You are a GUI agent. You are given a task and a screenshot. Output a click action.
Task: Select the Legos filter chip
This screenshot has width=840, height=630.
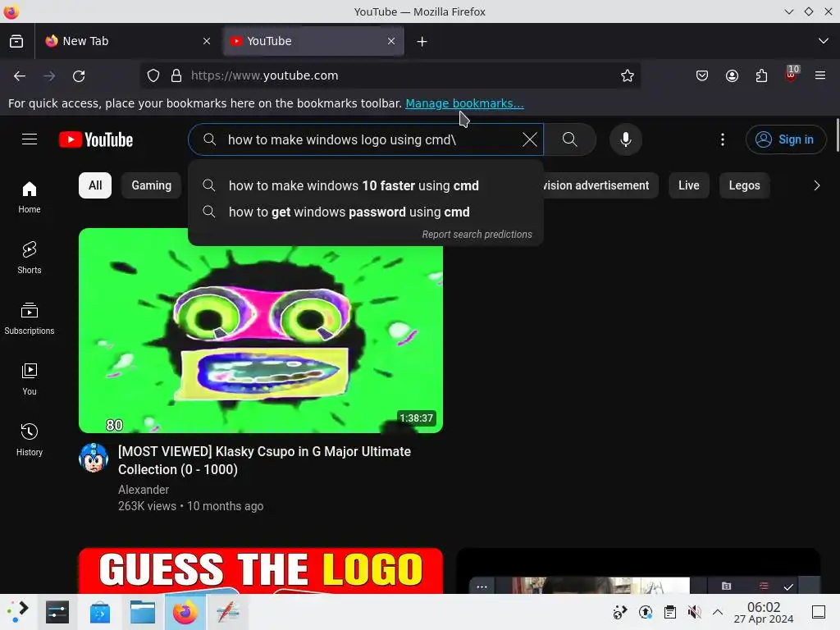pos(744,185)
